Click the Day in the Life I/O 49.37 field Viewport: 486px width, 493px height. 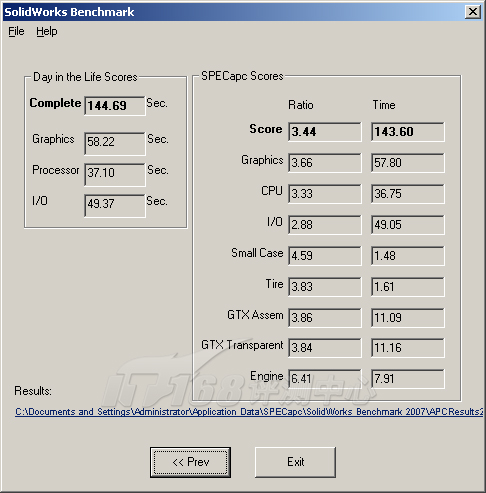click(115, 206)
